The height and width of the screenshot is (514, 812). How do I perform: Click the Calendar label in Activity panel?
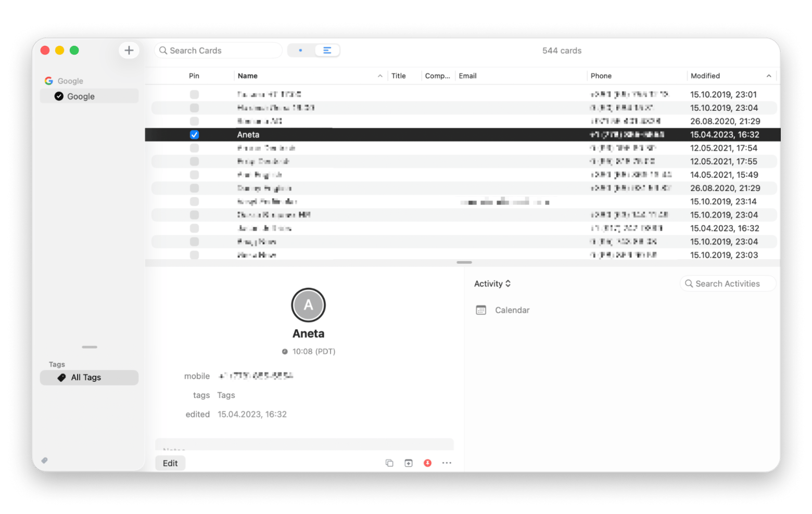pyautogui.click(x=512, y=310)
